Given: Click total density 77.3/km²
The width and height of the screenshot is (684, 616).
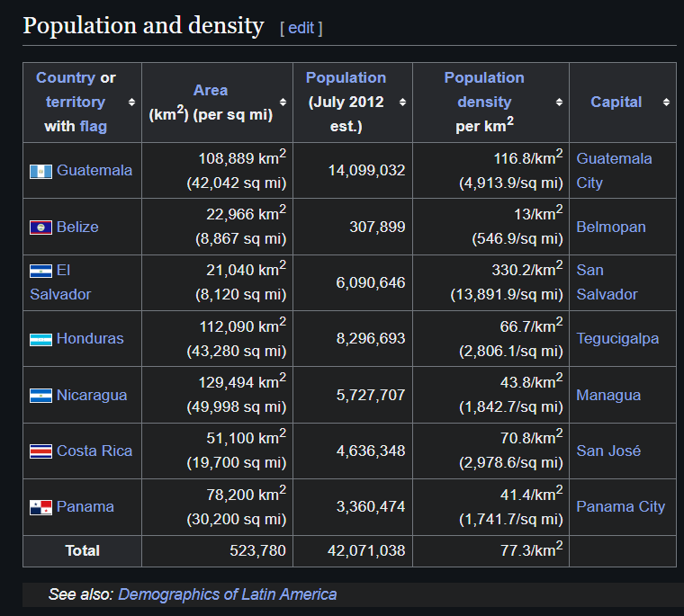Looking at the screenshot, I should click(x=532, y=549).
